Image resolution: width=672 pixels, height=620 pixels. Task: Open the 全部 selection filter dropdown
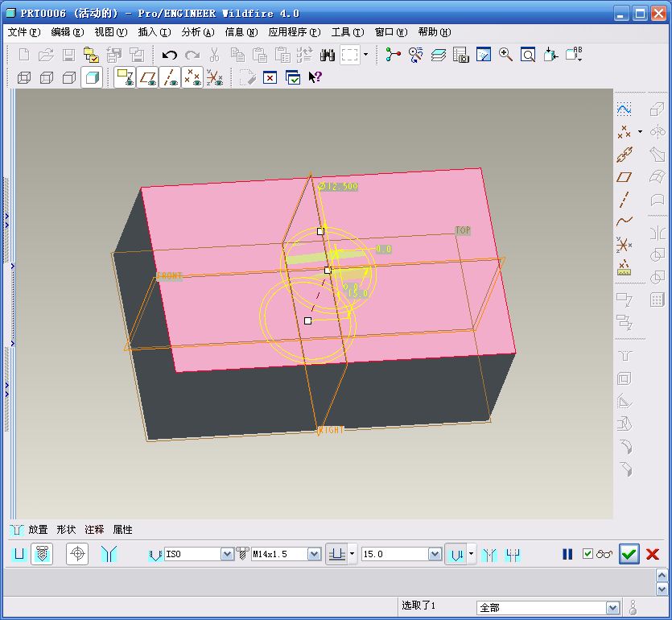pos(612,608)
